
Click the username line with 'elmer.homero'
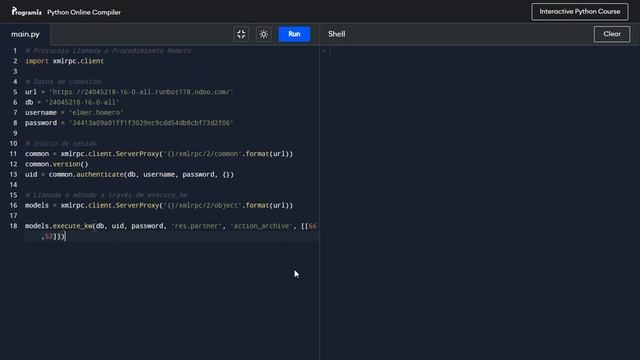point(74,113)
